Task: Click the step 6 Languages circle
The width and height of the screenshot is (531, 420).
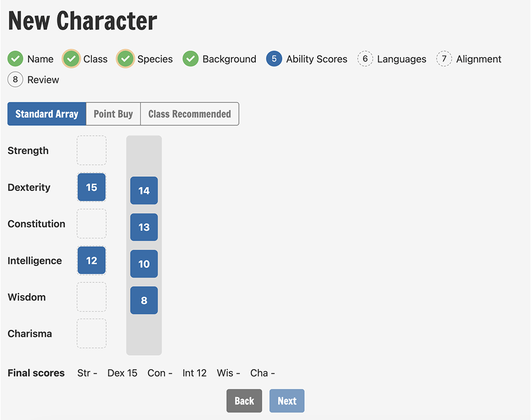Action: pyautogui.click(x=365, y=59)
